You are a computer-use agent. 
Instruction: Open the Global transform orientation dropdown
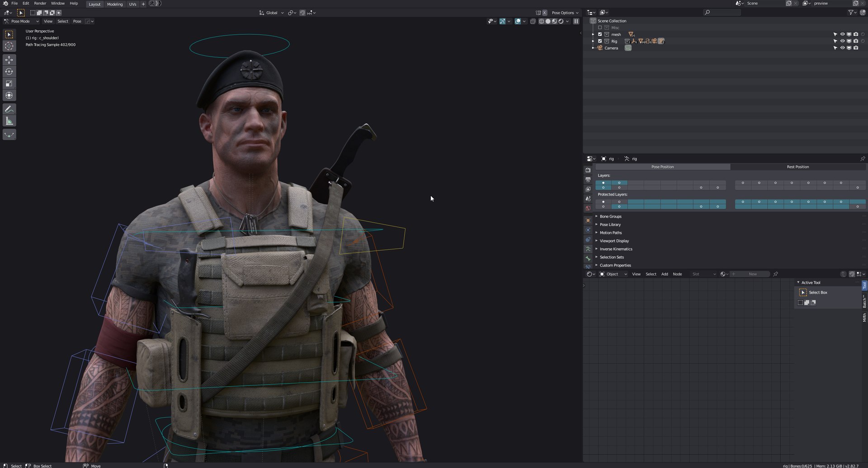tap(271, 13)
